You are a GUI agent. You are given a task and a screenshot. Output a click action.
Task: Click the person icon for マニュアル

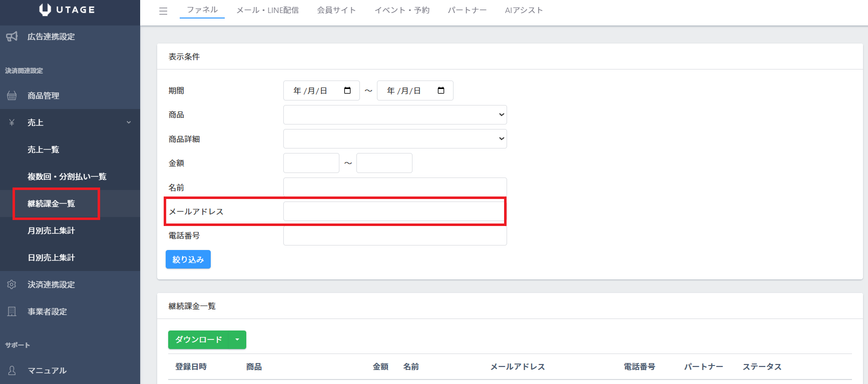pyautogui.click(x=12, y=370)
